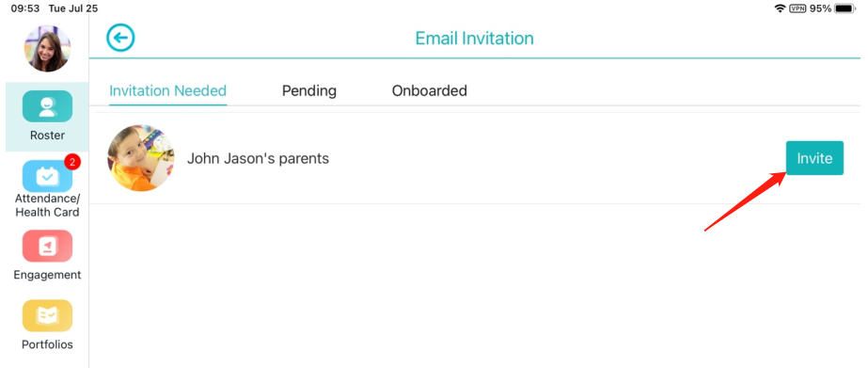Screen dimensions: 868x368
Task: Open the Engagement sidebar icon
Action: pos(47,246)
